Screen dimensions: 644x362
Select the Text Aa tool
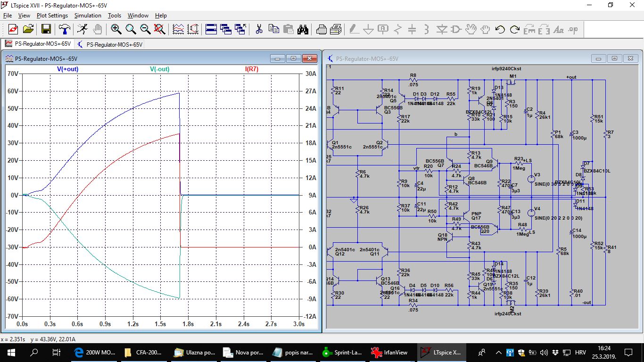(x=558, y=29)
